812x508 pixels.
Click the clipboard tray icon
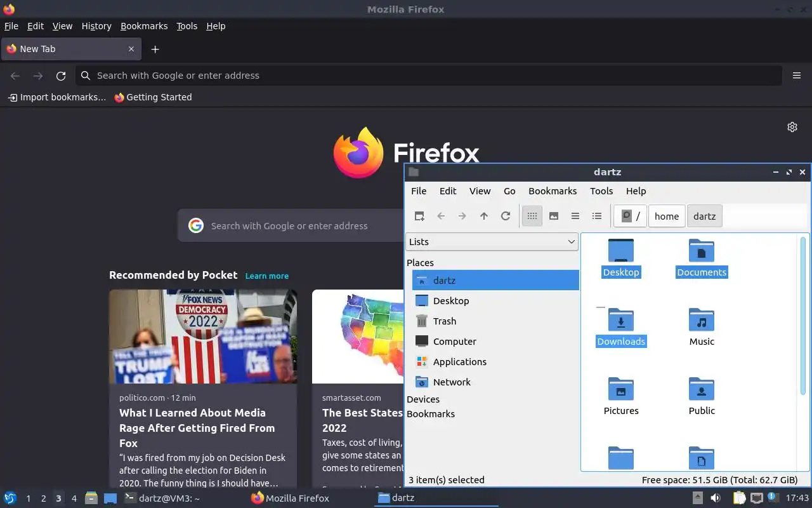[x=739, y=498]
